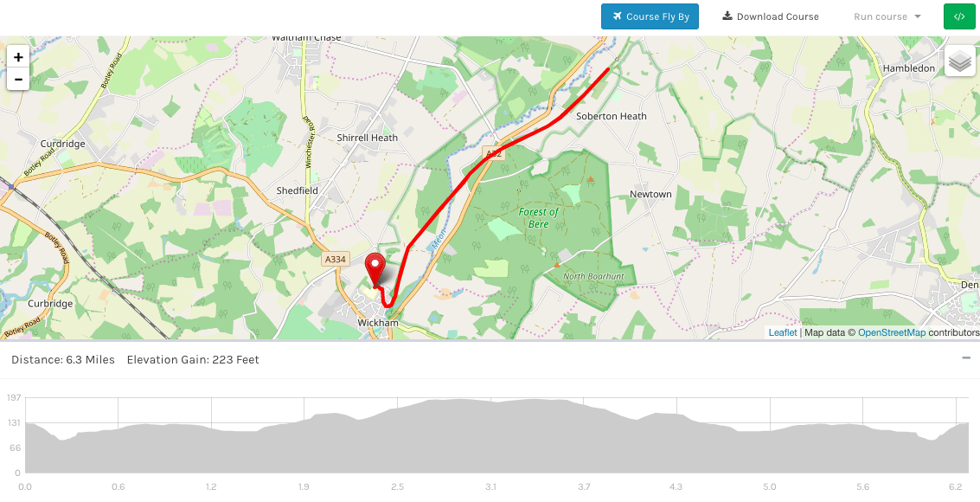
Task: Select the Elevation Gain label
Action: point(193,359)
